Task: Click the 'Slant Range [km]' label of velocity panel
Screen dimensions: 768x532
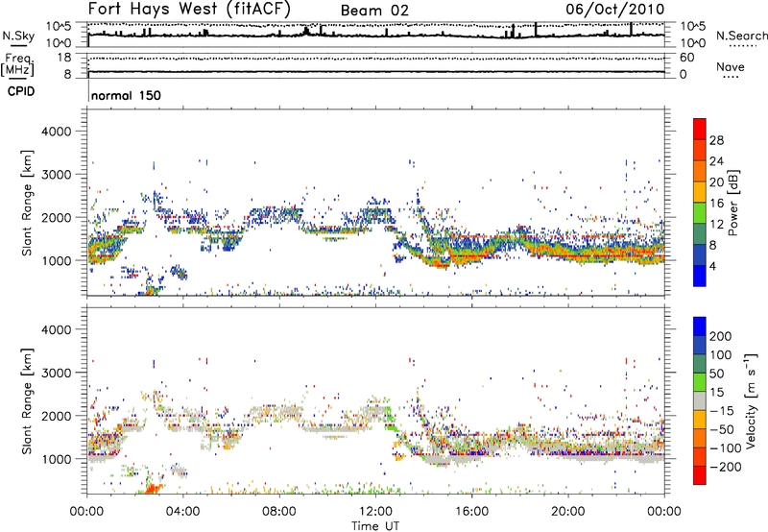Action: pos(27,401)
